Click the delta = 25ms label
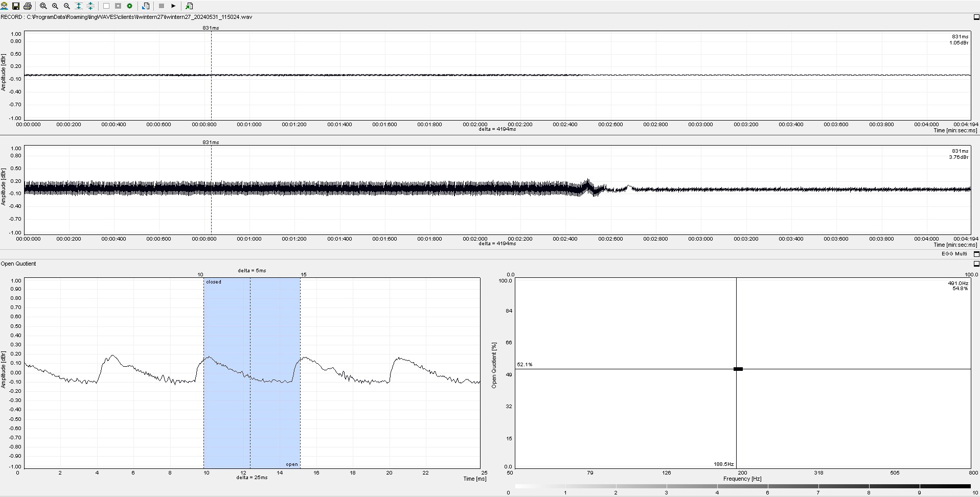 252,478
